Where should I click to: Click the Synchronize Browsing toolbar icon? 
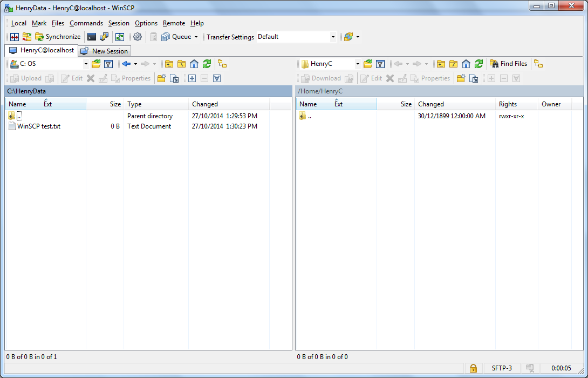[x=27, y=37]
